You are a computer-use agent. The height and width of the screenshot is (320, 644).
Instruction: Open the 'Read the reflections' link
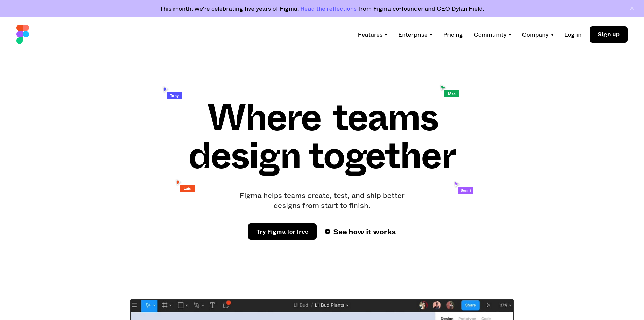(328, 9)
